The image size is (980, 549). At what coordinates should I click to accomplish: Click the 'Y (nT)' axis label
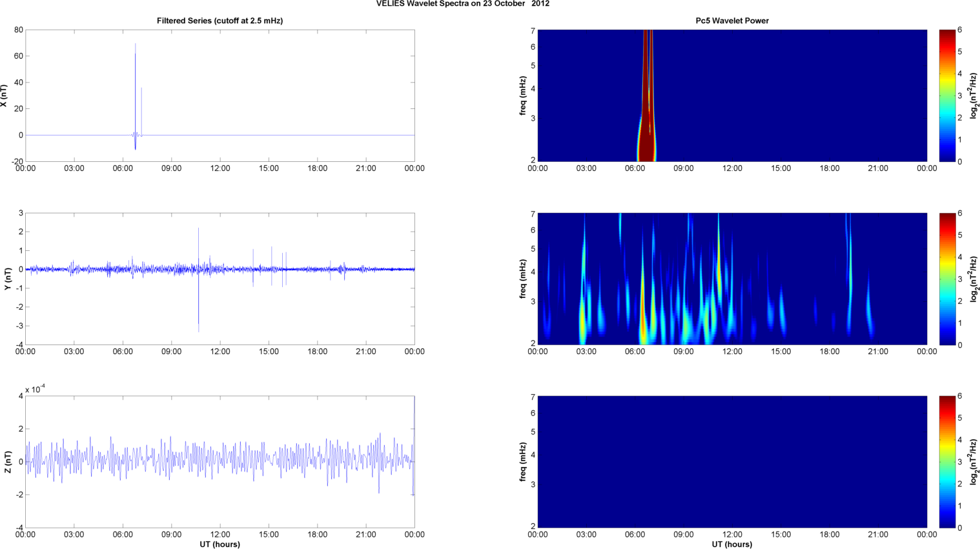click(x=8, y=279)
